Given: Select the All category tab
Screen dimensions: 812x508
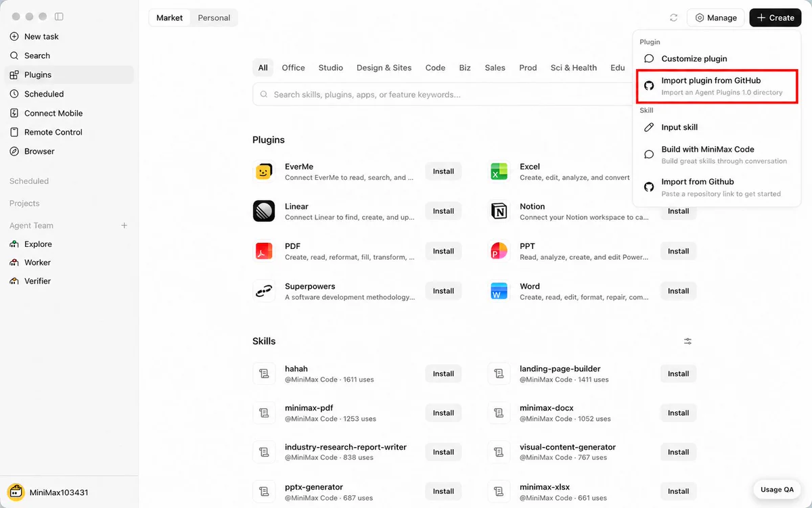Looking at the screenshot, I should coord(263,68).
